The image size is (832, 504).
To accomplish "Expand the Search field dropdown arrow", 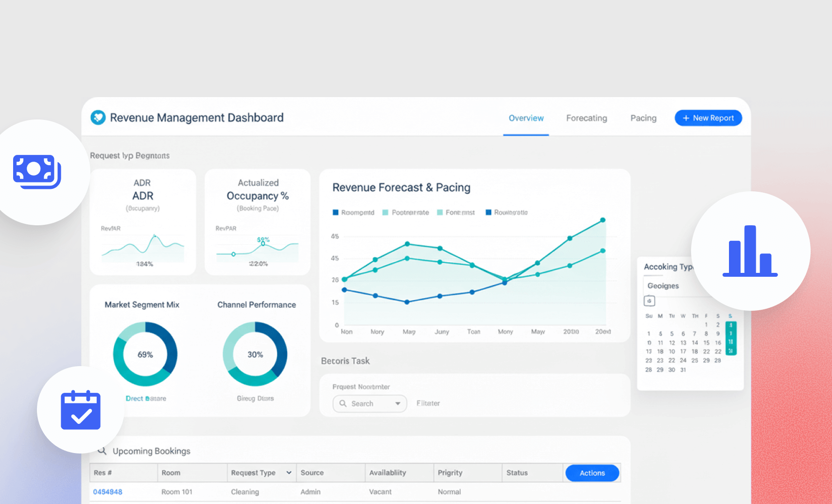I will coord(398,403).
